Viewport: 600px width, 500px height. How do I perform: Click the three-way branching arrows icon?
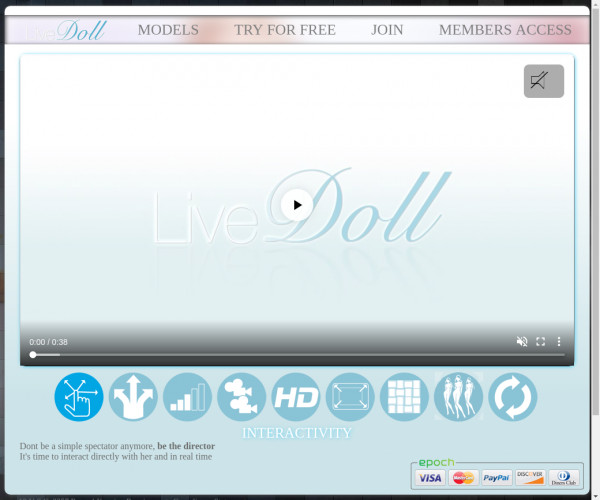click(x=133, y=397)
